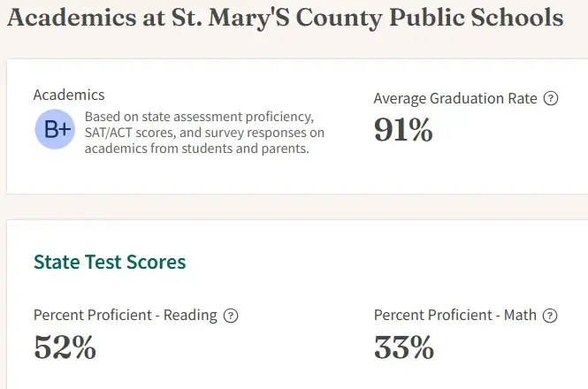
Task: Click the percent sign of the 91% value
Action: pos(418,130)
